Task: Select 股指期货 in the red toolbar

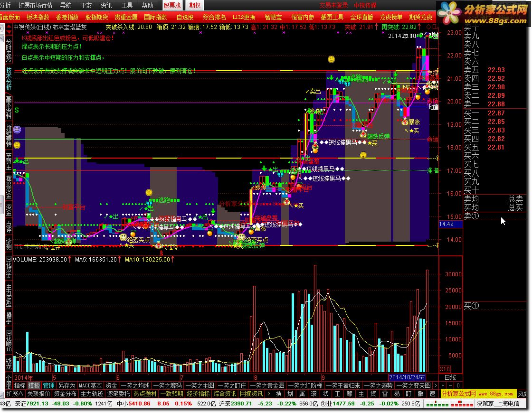Action: coord(97,17)
